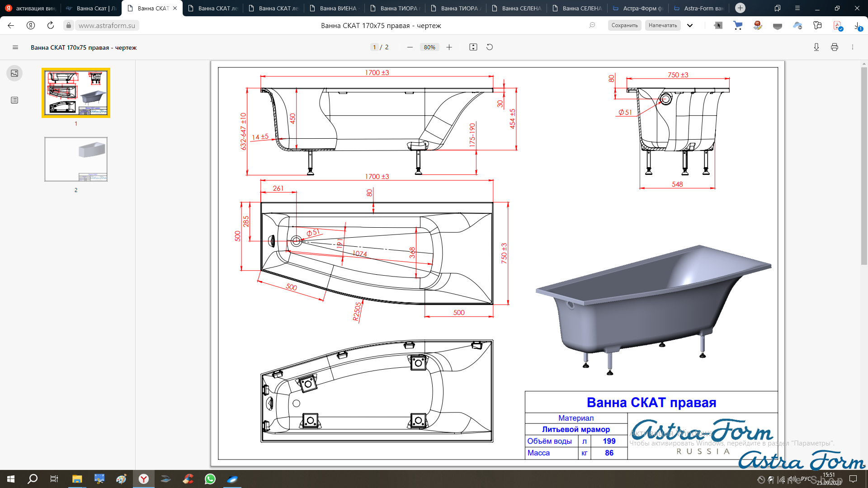Expand the dropdown arrow beside Напечатать
Screen dimensions: 868x488
[689, 25]
